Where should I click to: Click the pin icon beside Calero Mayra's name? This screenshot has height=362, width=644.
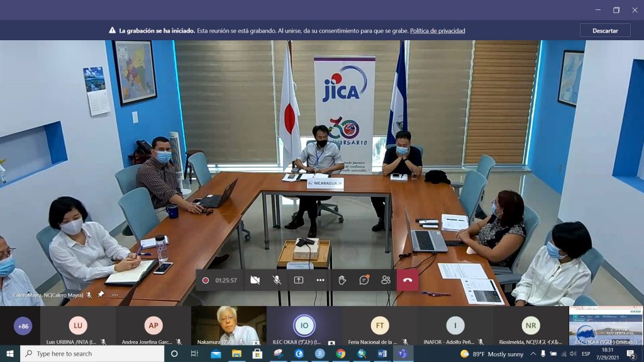(x=101, y=294)
